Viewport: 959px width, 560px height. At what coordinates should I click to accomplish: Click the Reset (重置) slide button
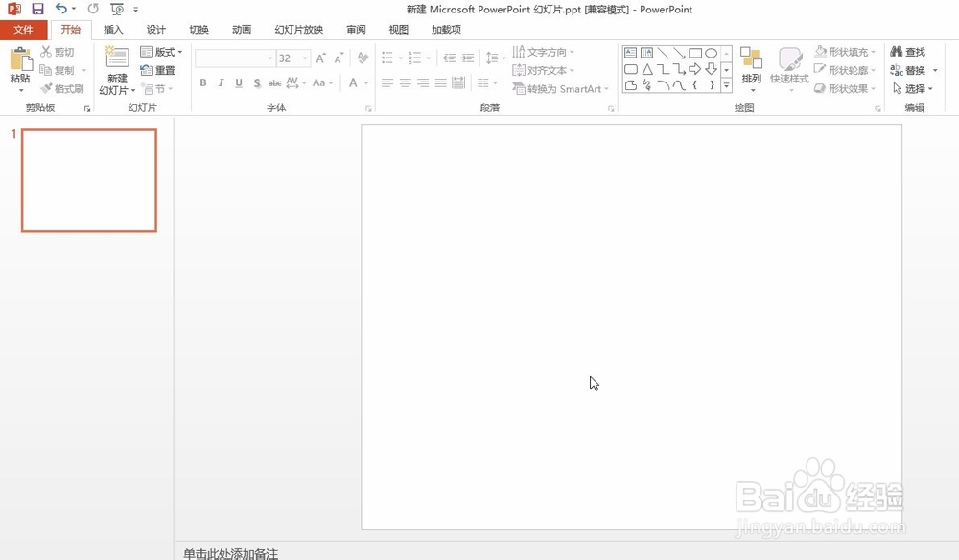(158, 70)
